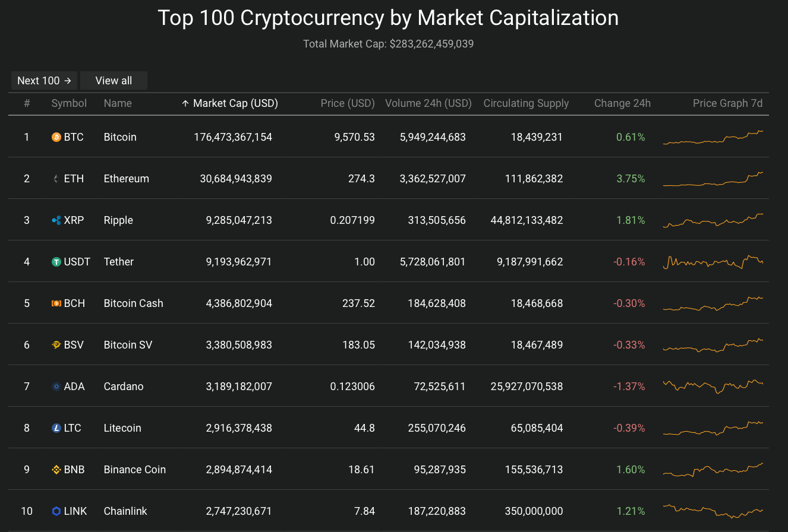Click Ripple price 0.207199
Viewport: 788px width, 532px height.
tap(352, 220)
